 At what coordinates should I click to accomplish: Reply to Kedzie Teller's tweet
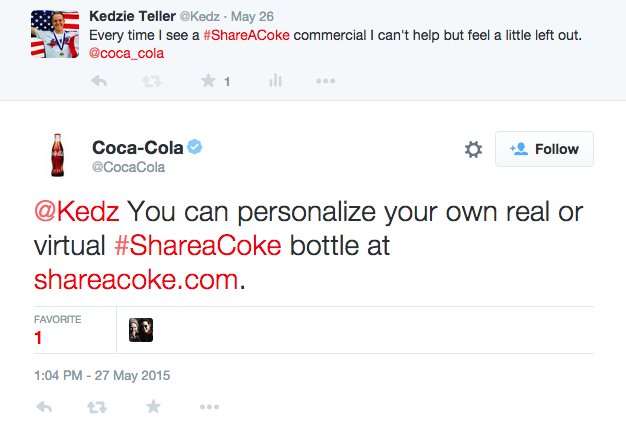(98, 81)
